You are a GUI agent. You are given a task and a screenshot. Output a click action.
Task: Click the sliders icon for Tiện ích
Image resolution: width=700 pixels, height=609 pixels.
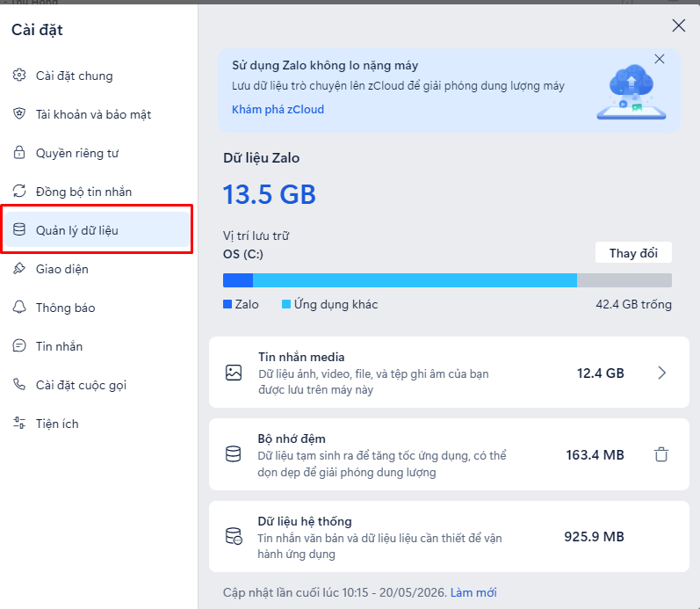tap(19, 423)
